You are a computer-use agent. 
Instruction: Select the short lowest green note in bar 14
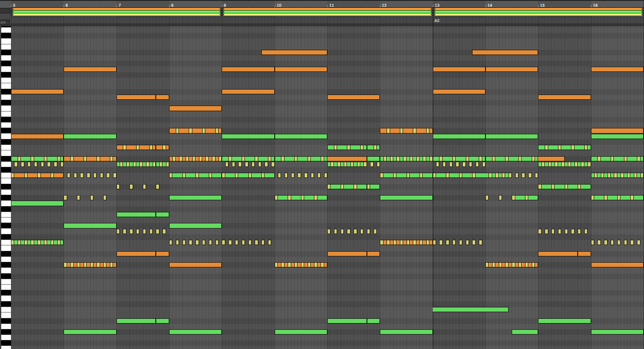pyautogui.click(x=525, y=332)
